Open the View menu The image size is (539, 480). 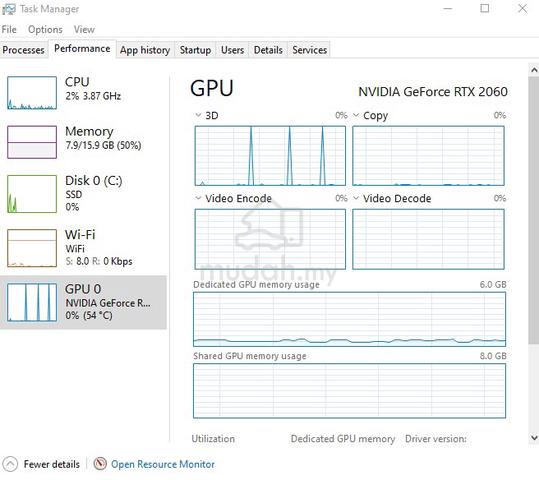[x=84, y=30]
